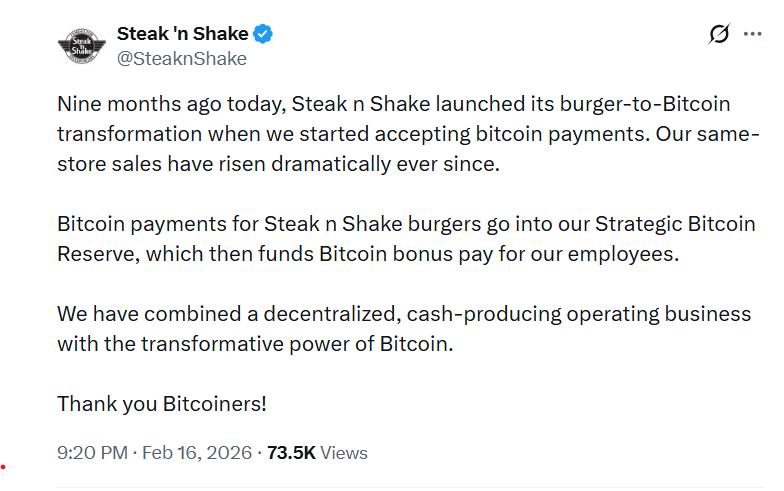Click the @SteaknShake handle

click(x=181, y=59)
